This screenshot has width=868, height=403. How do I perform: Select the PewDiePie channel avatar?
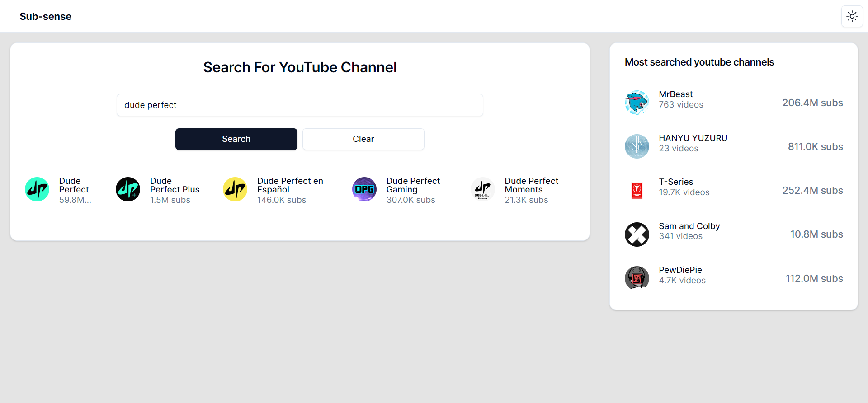point(637,278)
